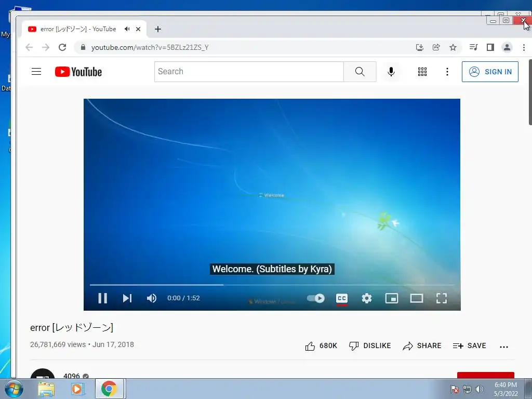Pause the video
The height and width of the screenshot is (399, 532).
(x=102, y=298)
